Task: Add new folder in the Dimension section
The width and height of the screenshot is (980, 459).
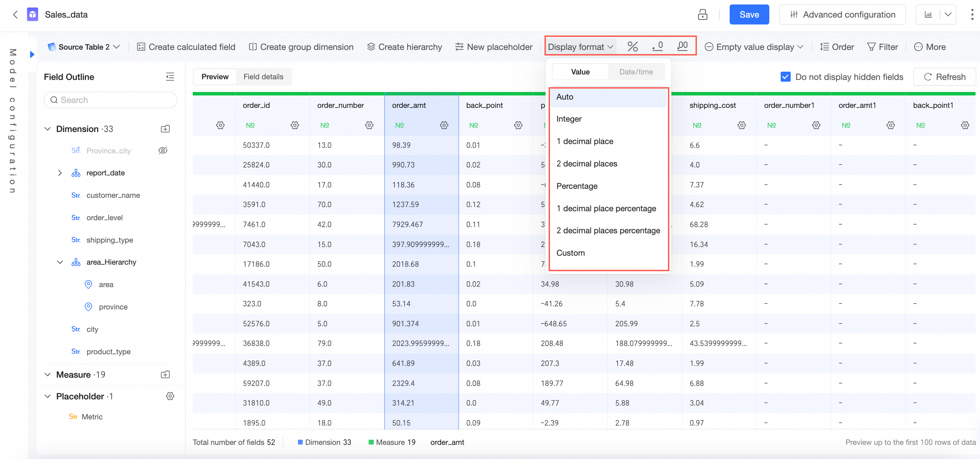Action: (165, 129)
